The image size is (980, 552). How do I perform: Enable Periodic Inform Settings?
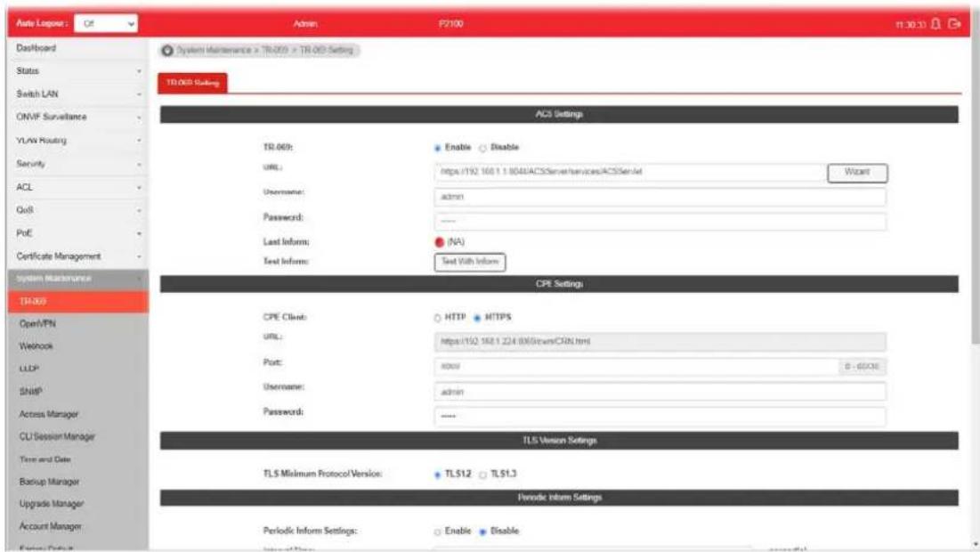(438, 532)
